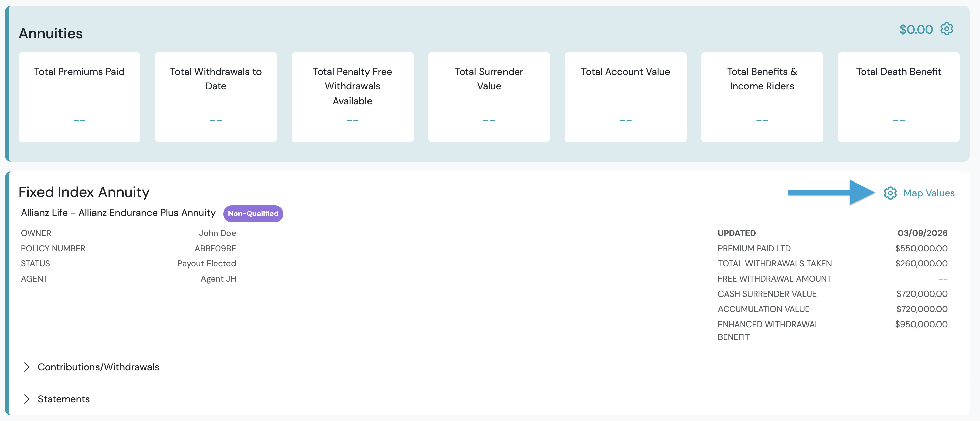Click Premium Paid LTD value $550,000.00
The height and width of the screenshot is (421, 980).
(921, 248)
